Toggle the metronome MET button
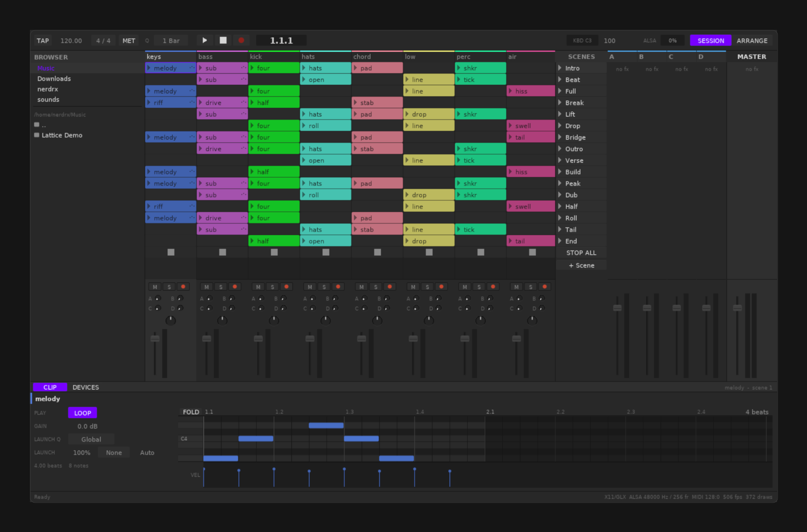807x532 pixels. (x=129, y=41)
